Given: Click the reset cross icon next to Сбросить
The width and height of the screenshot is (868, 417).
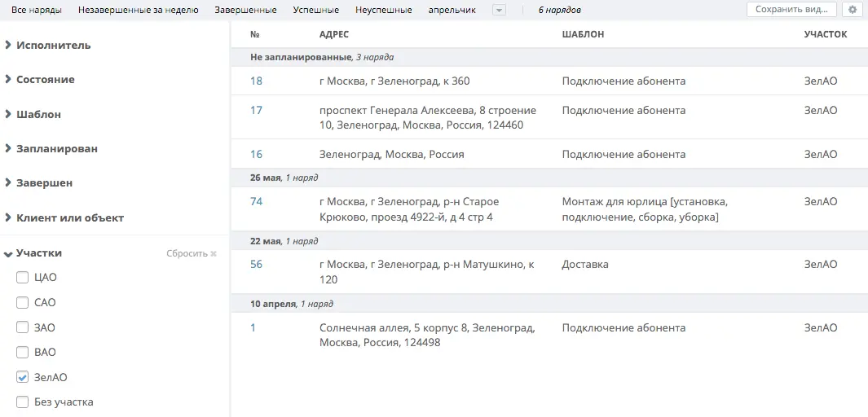Looking at the screenshot, I should point(214,254).
